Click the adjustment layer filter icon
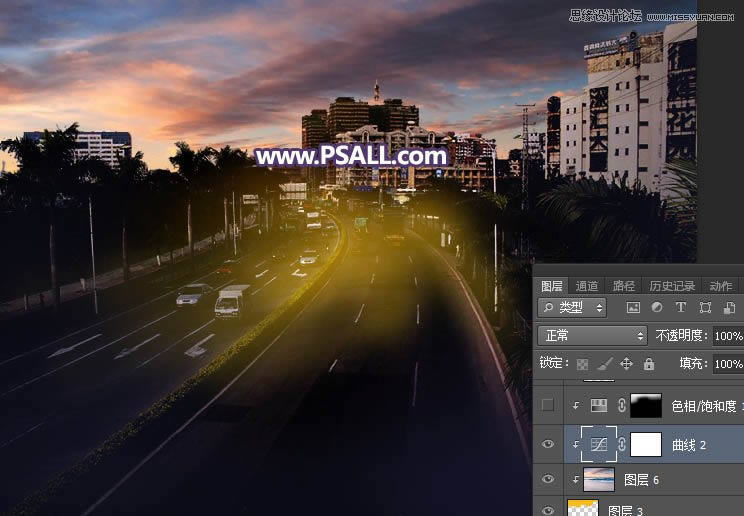This screenshot has height=516, width=744. tap(657, 308)
